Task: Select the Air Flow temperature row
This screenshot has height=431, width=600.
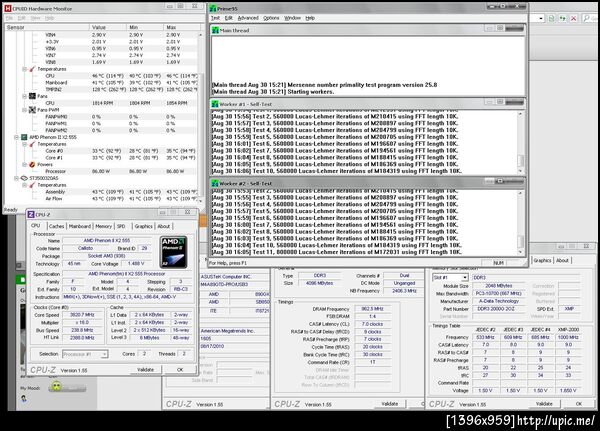Action: [x=101, y=199]
